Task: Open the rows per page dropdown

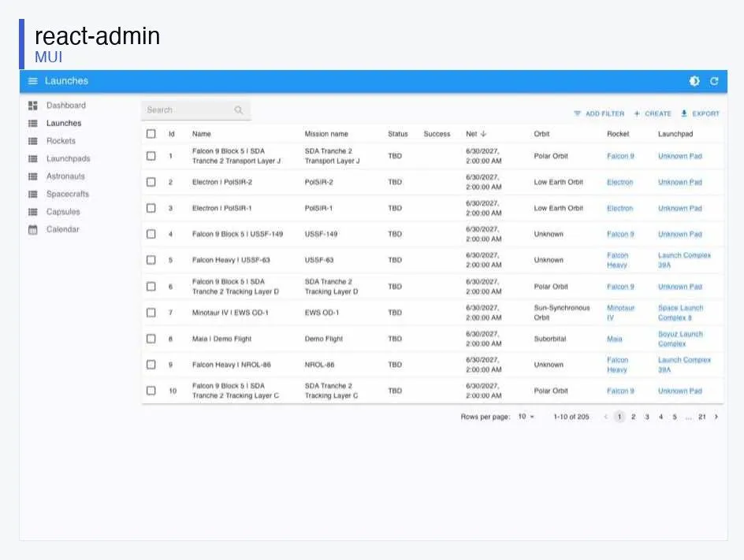Action: tap(526, 417)
